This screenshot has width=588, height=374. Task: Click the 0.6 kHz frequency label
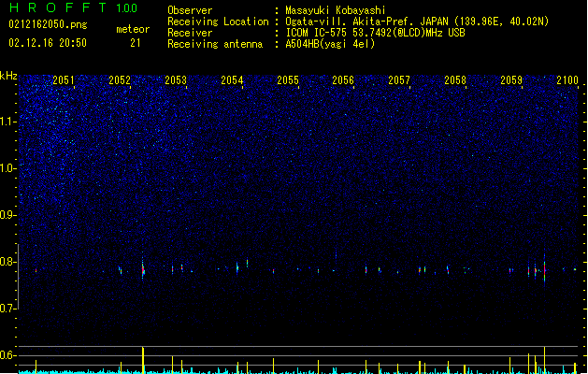click(x=7, y=355)
